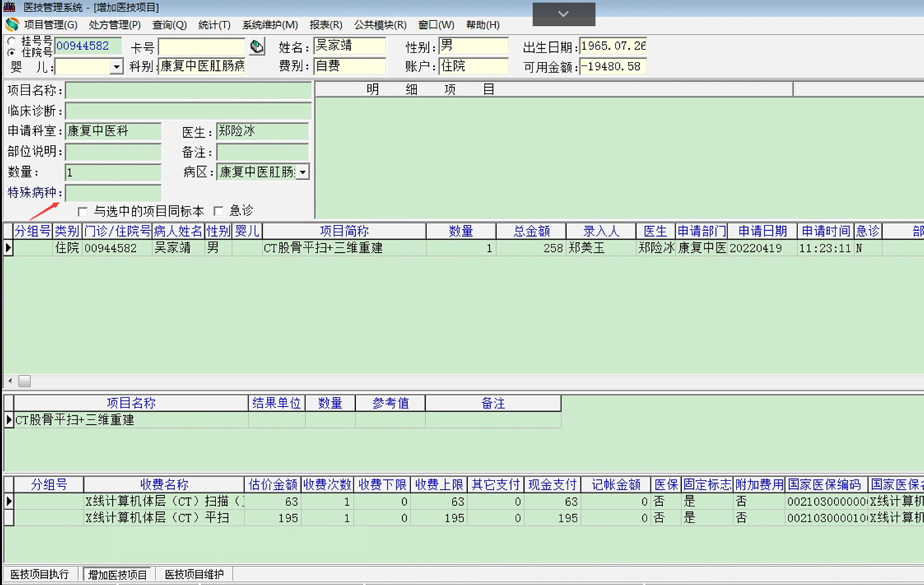Select the X线计算机体层（CT）扫描 charge row

click(x=464, y=501)
